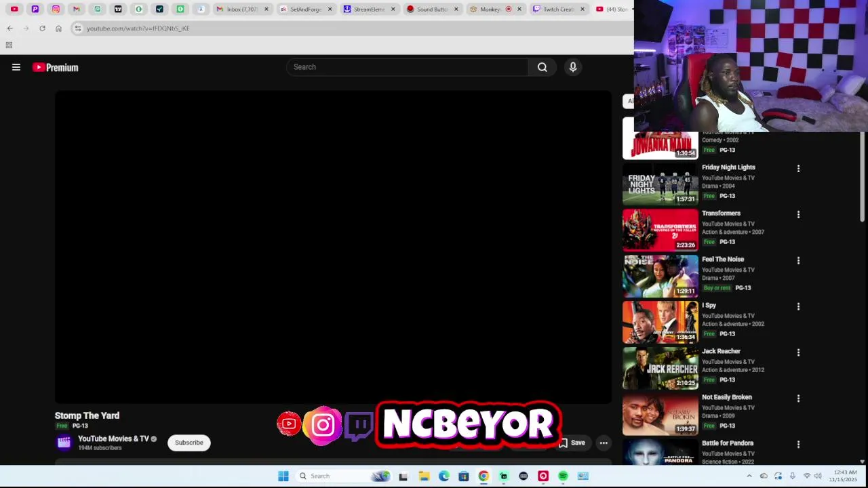Start voice search with the microphone icon

click(573, 67)
